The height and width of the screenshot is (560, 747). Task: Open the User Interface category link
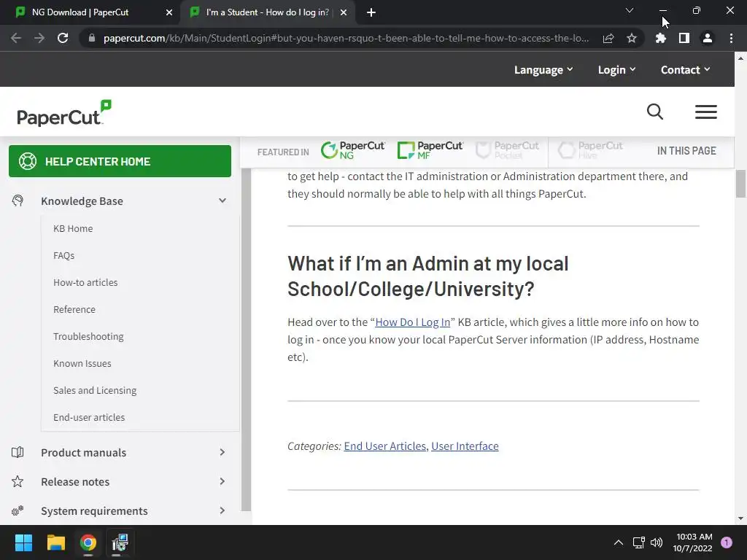(x=465, y=446)
